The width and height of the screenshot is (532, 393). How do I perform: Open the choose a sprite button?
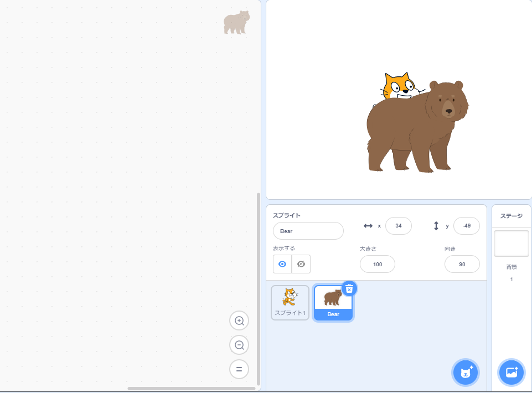tap(466, 373)
